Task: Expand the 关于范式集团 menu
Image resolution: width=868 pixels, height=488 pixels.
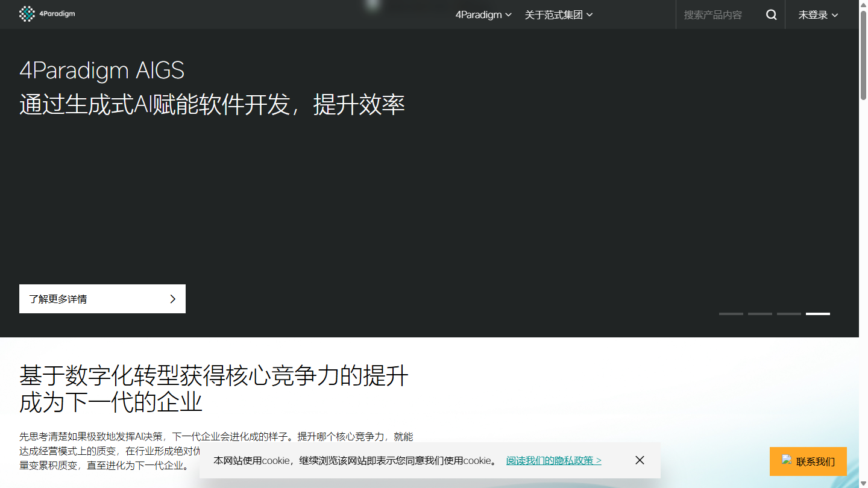Action: pyautogui.click(x=559, y=15)
